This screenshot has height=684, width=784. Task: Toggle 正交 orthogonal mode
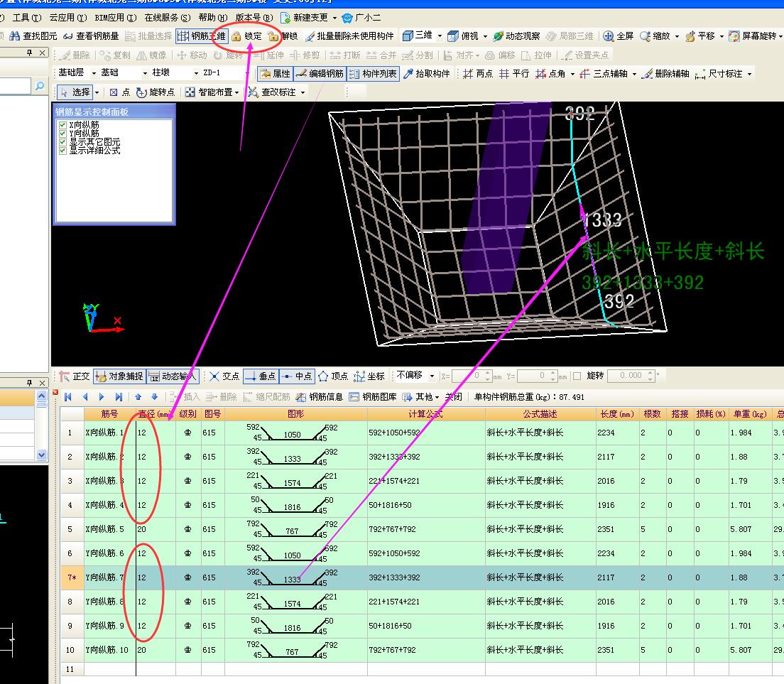tap(75, 376)
